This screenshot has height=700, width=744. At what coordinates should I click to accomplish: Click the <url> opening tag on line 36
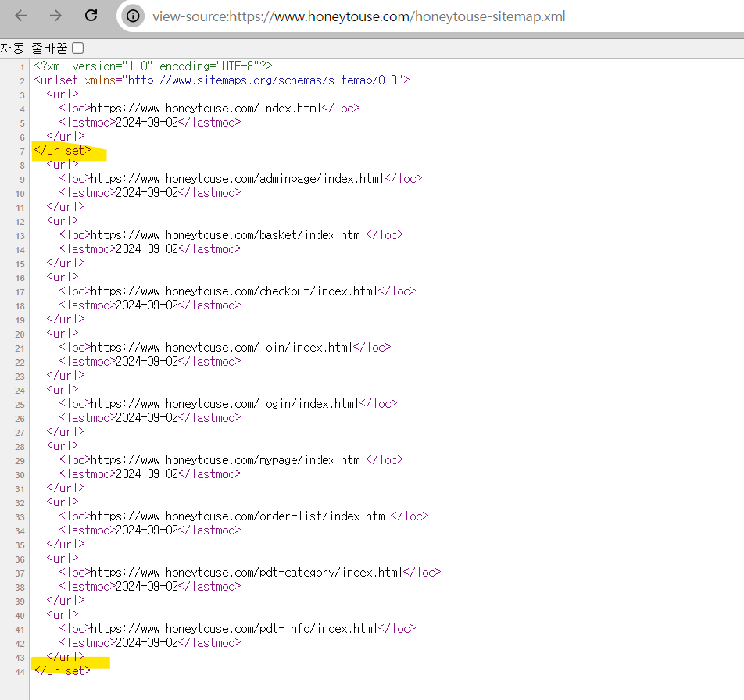click(63, 558)
